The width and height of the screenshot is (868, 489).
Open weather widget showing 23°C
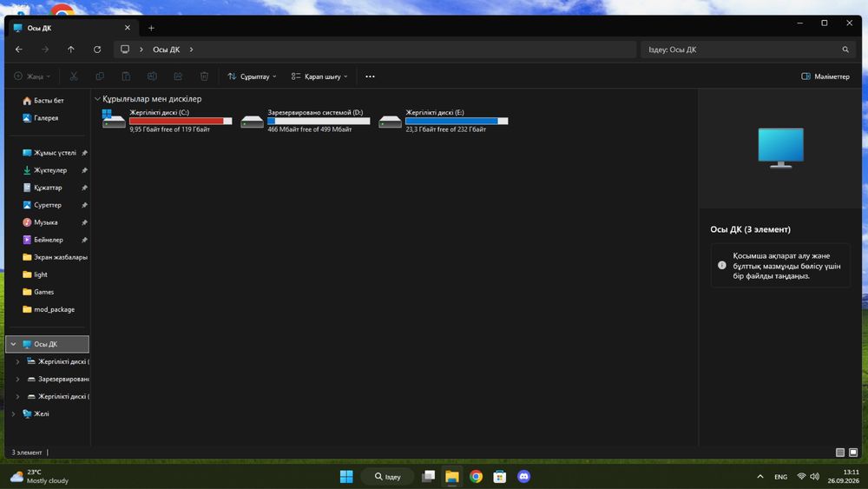(x=39, y=476)
